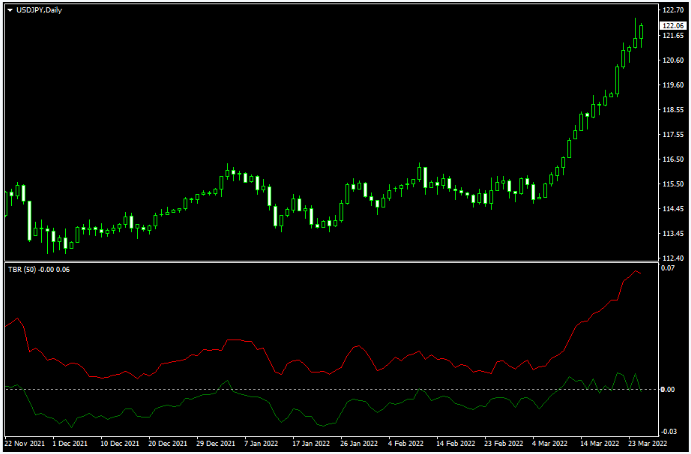Click the 23 Feb 2022 date label
Screen dimensions: 691x454
click(503, 442)
